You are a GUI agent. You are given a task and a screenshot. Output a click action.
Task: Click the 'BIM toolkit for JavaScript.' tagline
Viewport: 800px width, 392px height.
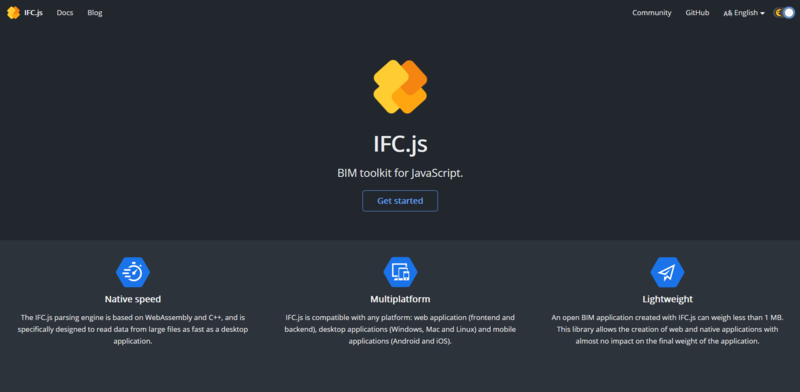pos(400,173)
